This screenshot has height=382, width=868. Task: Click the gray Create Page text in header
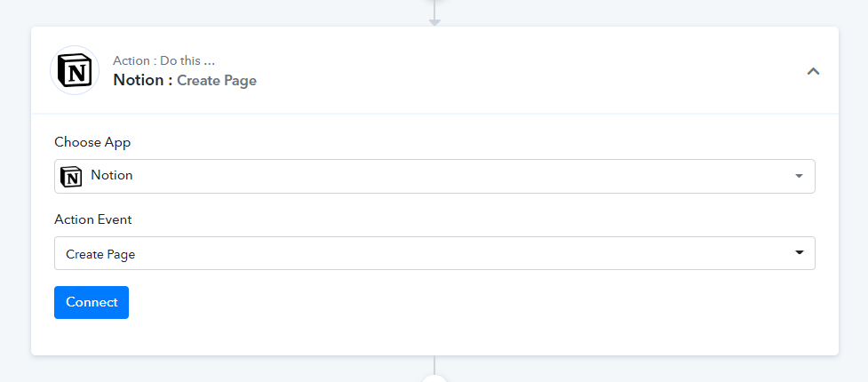217,81
